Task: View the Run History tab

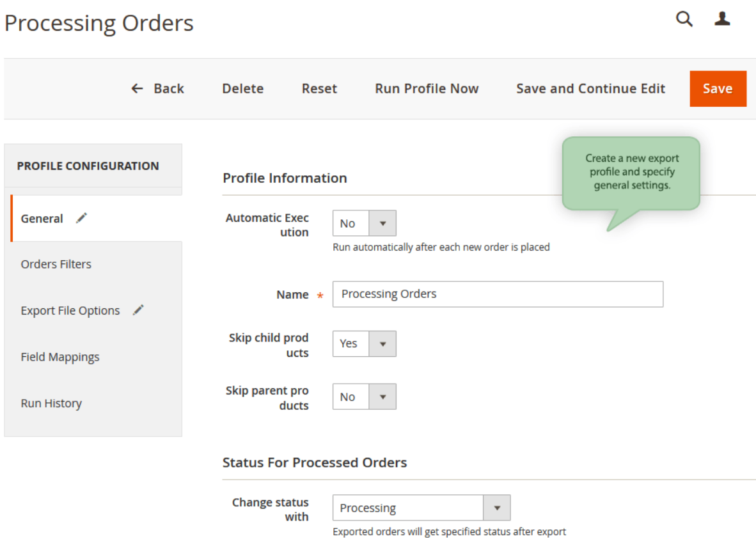Action: click(x=51, y=403)
